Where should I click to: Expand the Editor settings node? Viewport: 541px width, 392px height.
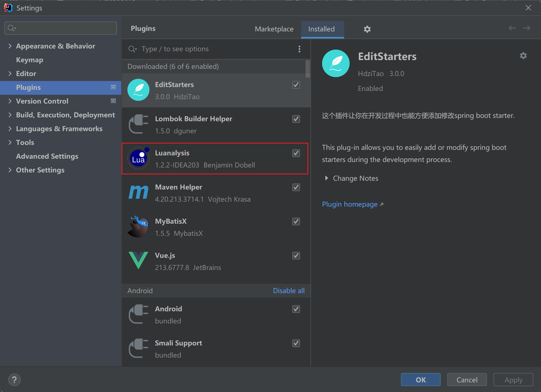pyautogui.click(x=10, y=74)
